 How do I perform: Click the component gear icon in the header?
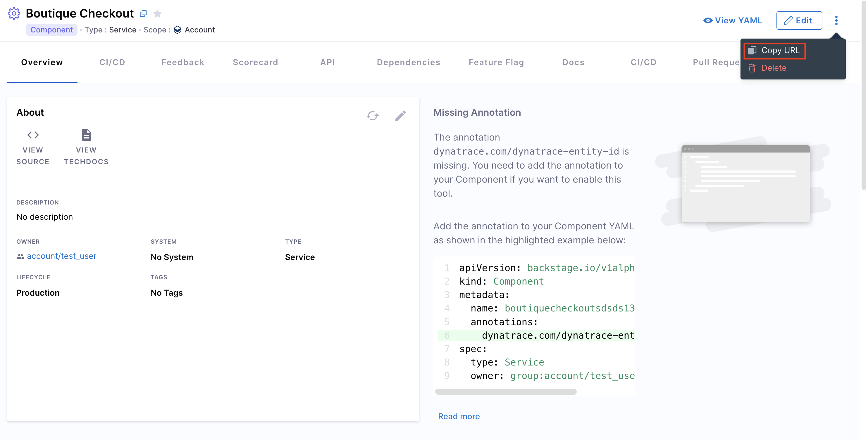tap(14, 13)
